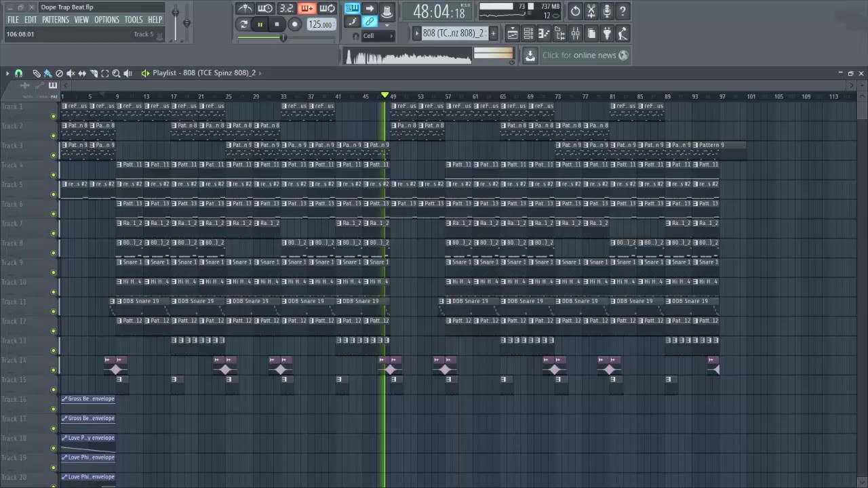The width and height of the screenshot is (868, 488).
Task: Click the one-click audio recording microphone icon
Action: [607, 11]
